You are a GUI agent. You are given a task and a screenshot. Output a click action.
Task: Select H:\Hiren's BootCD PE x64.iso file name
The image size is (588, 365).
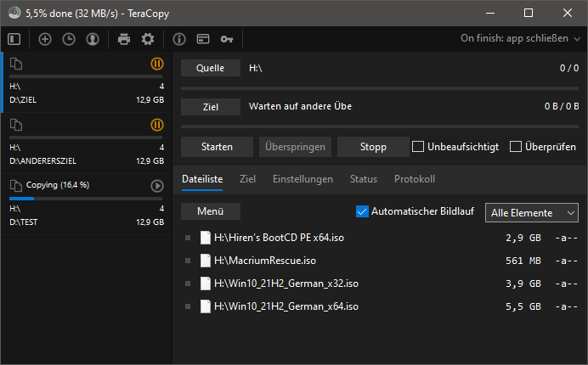(x=279, y=238)
